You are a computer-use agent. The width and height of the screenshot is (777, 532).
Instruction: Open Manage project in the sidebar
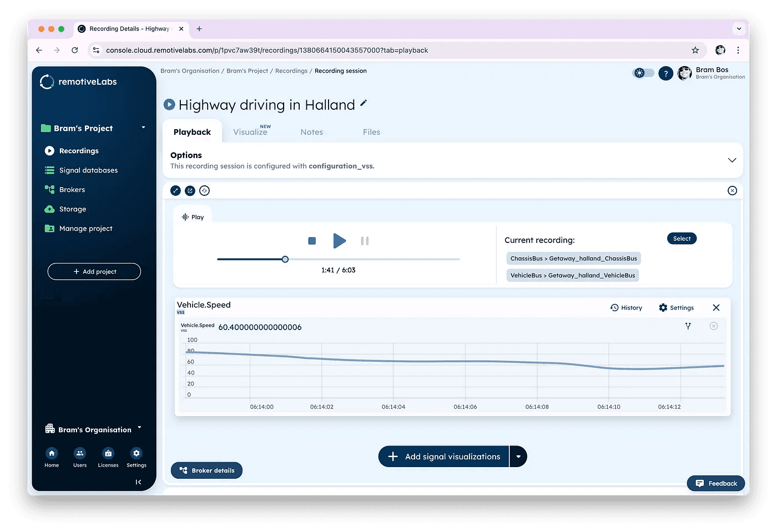pyautogui.click(x=85, y=228)
